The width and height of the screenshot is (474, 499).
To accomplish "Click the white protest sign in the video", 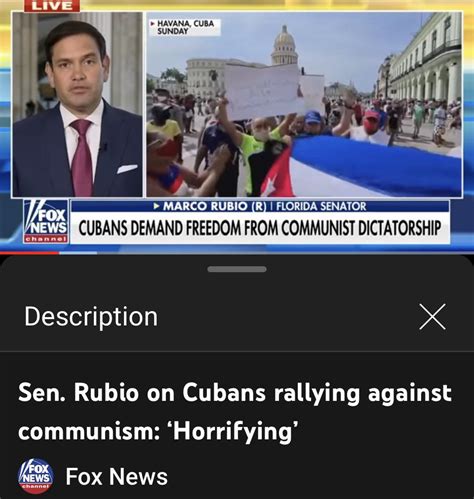I will (x=262, y=91).
